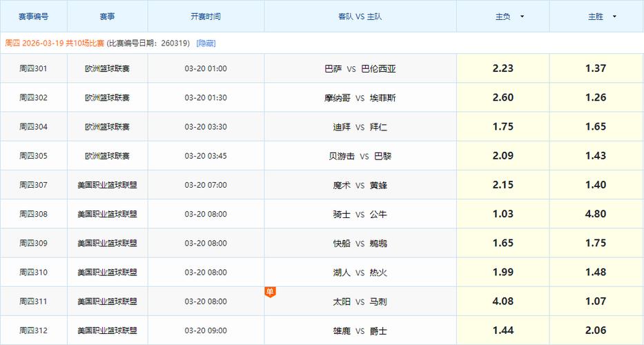Click the 赛事 column header
Viewport: 644px width, 345px height.
107,17
